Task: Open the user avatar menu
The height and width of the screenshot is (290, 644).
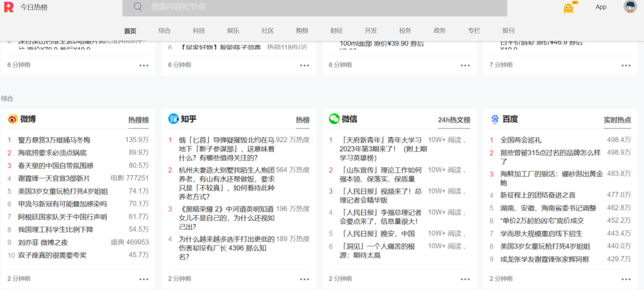Action: click(630, 6)
